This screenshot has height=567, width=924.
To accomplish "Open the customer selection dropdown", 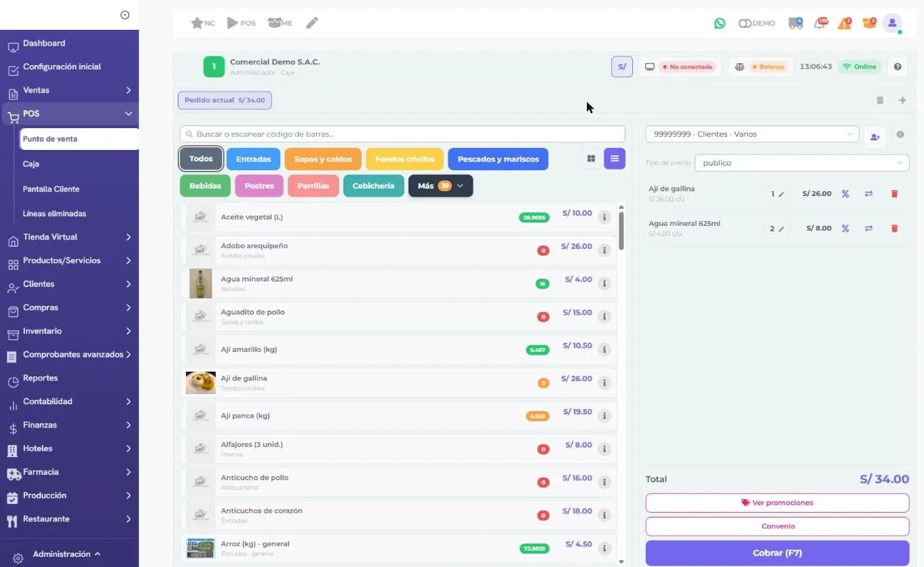I will [x=752, y=134].
